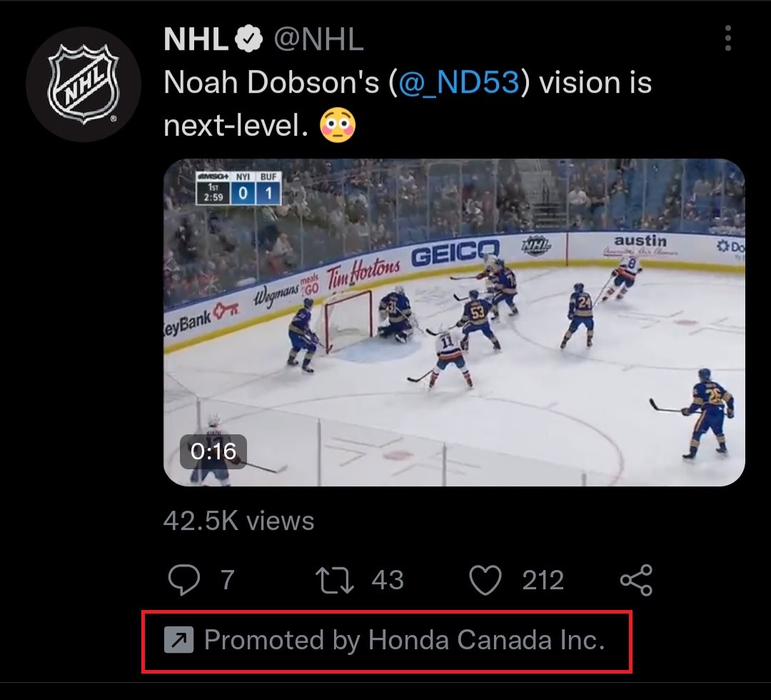Click the promoted arrow icon

point(178,640)
